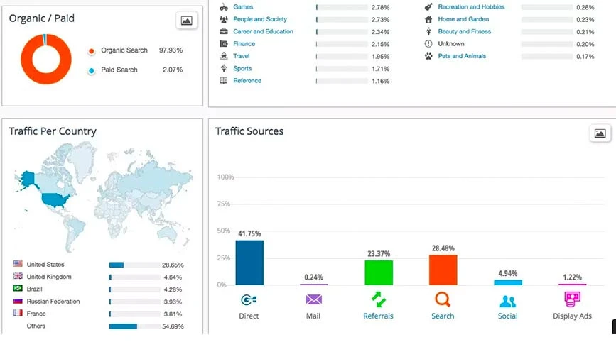Click the Reference book icon
Screen dimensions: 616x364
(x=224, y=80)
